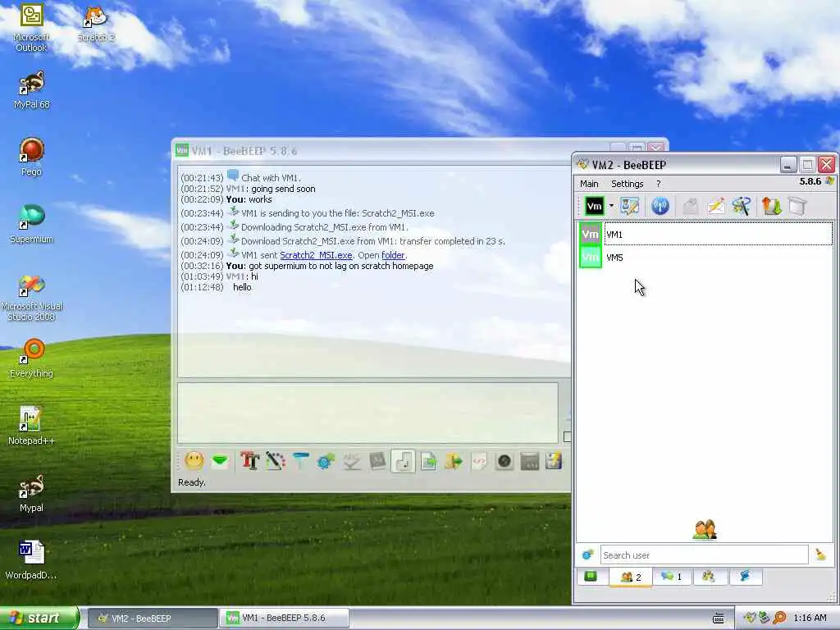
Task: Open the ? help menu
Action: click(659, 184)
